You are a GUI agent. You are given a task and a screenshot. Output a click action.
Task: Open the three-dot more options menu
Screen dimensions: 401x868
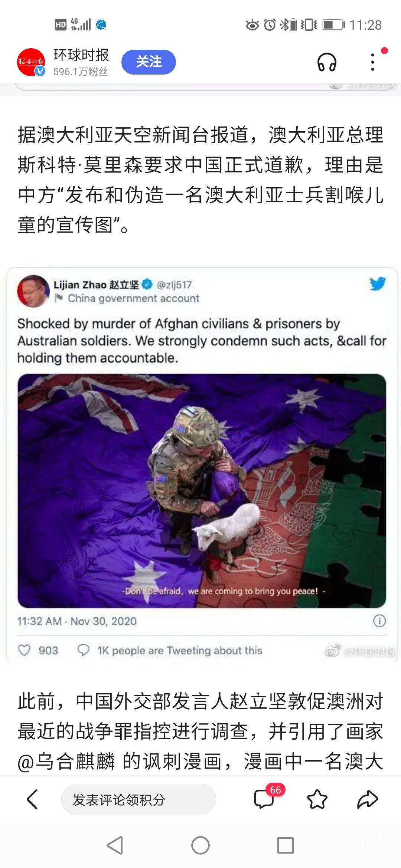(x=373, y=62)
